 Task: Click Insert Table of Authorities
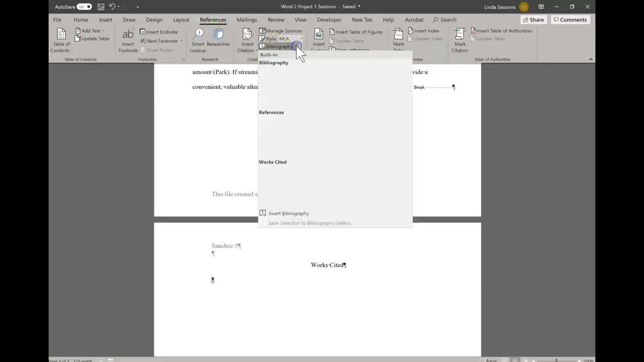pos(501,31)
